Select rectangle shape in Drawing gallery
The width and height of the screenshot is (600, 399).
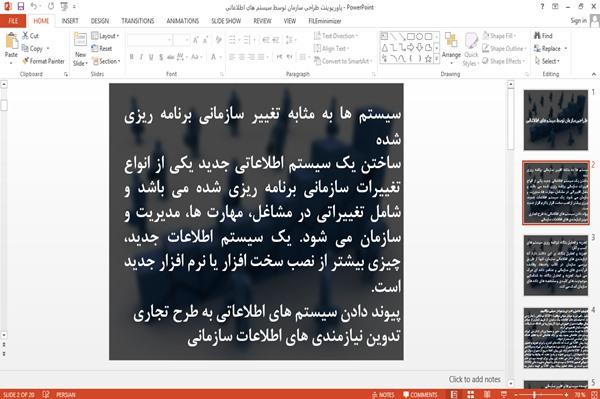coord(411,37)
